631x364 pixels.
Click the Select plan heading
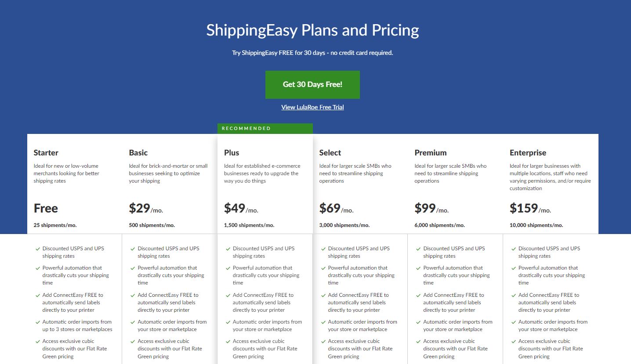click(330, 153)
